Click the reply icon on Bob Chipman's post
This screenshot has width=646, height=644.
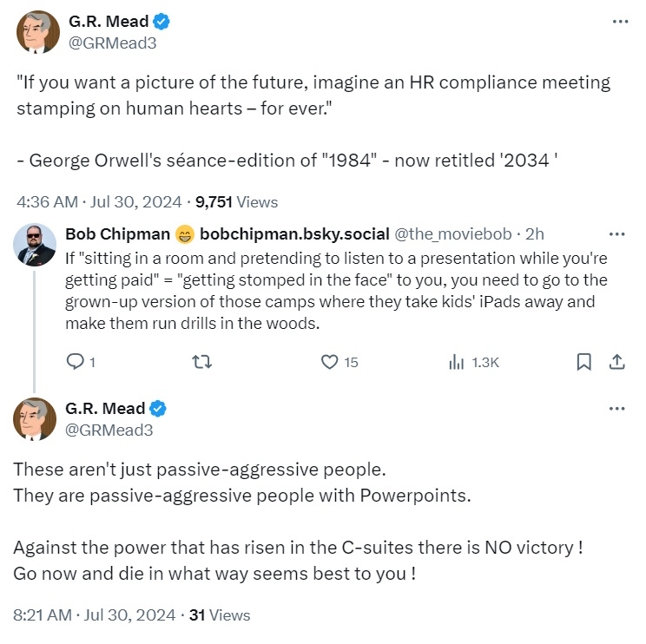(75, 362)
